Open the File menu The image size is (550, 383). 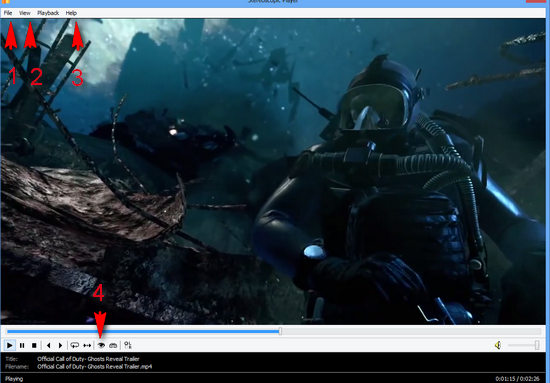tap(8, 13)
